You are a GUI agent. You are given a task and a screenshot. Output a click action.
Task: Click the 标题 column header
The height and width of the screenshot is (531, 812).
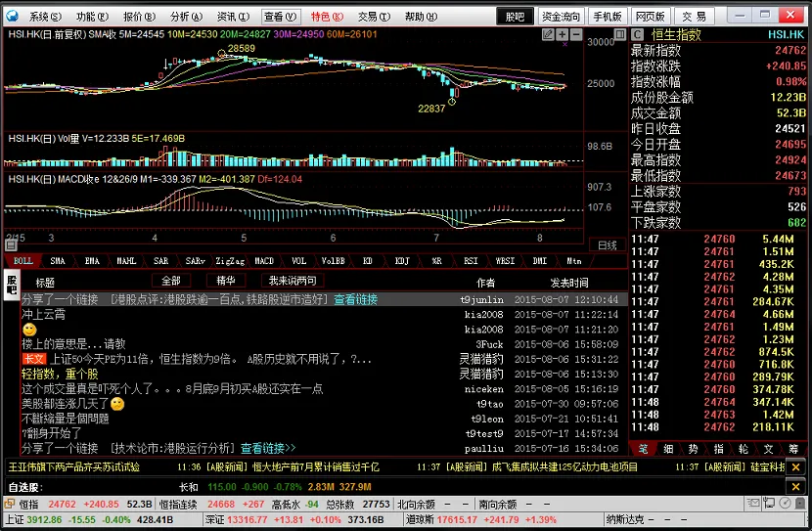click(45, 283)
